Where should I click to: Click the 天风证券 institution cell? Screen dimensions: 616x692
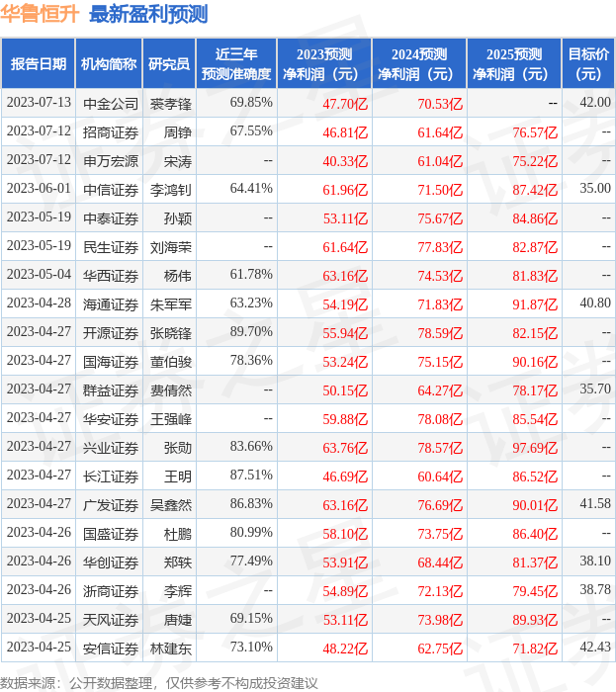(x=111, y=620)
